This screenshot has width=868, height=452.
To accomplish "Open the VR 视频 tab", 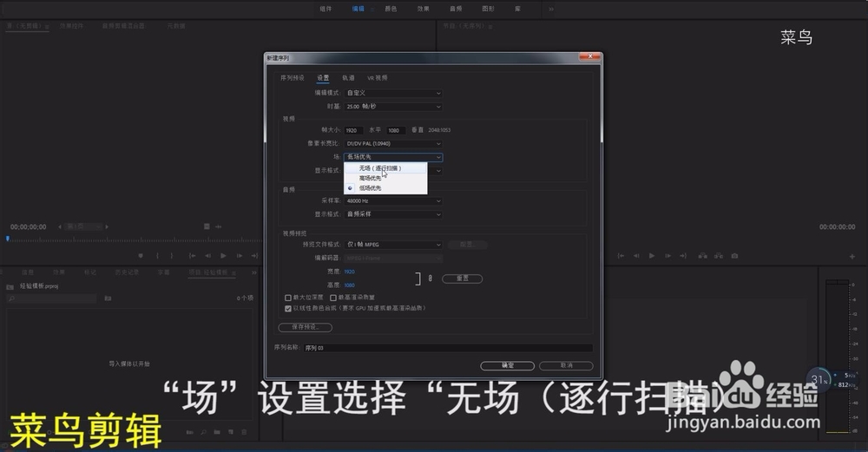I will [378, 78].
